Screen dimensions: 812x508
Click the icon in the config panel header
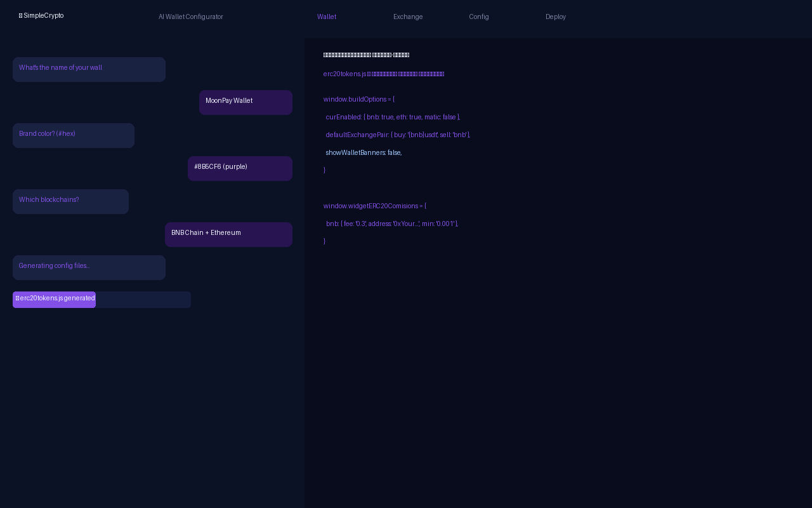[x=326, y=55]
